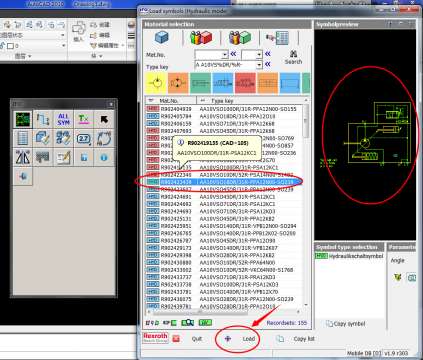Click the red cube with figures icon

[201, 38]
